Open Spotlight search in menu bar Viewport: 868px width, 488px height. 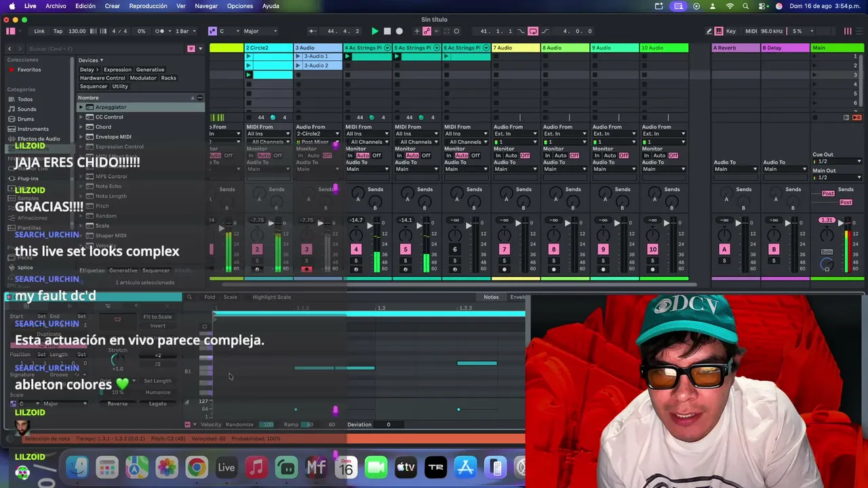click(746, 6)
